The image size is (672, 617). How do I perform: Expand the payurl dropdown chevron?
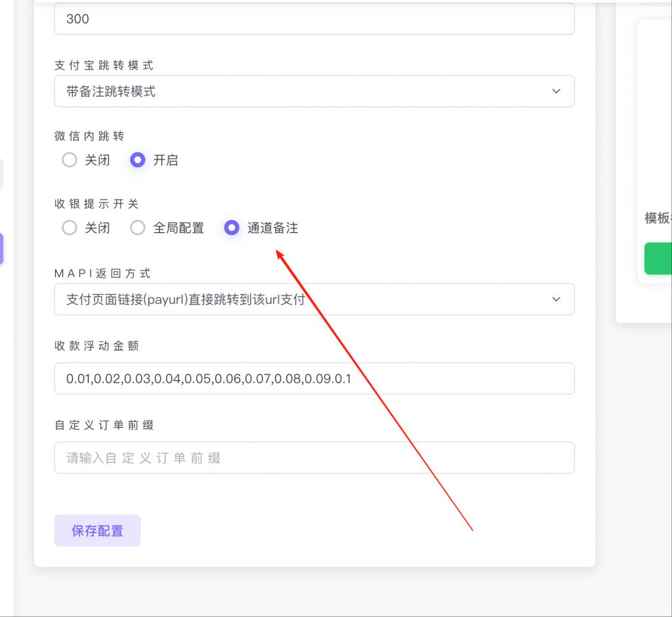[556, 299]
